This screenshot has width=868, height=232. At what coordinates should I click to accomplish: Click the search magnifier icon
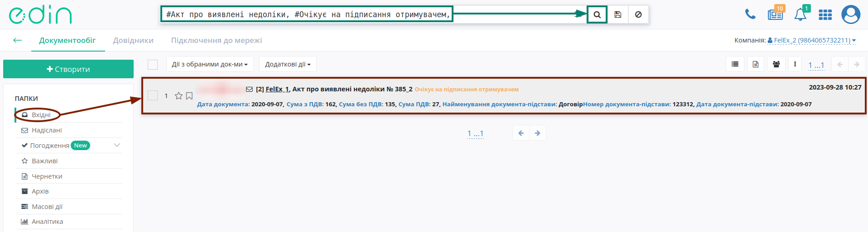tap(597, 14)
